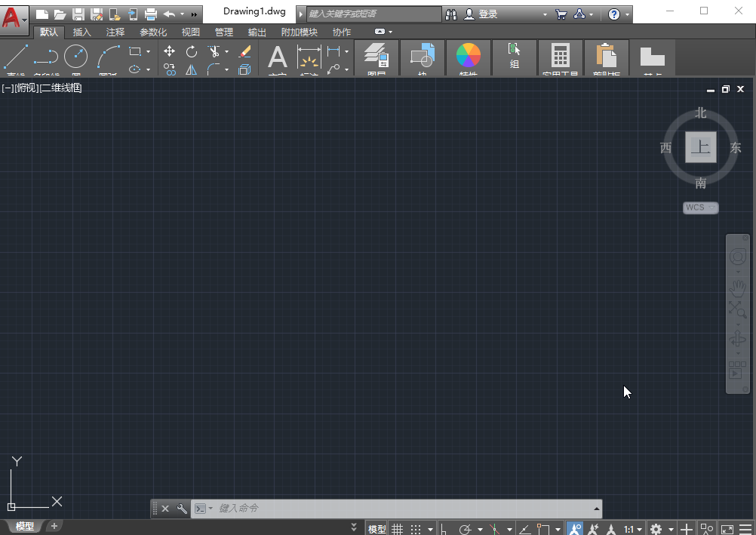Toggle object snap mode
The width and height of the screenshot is (756, 535).
click(576, 528)
